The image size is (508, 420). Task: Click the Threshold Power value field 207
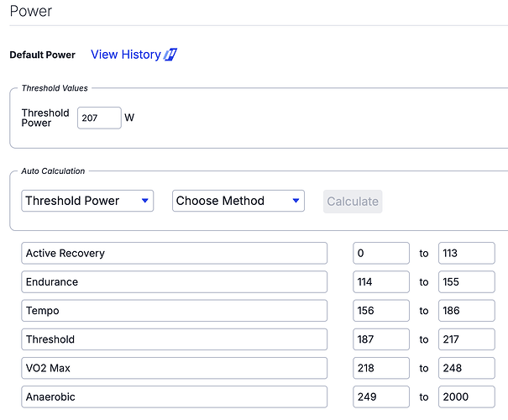(x=99, y=118)
